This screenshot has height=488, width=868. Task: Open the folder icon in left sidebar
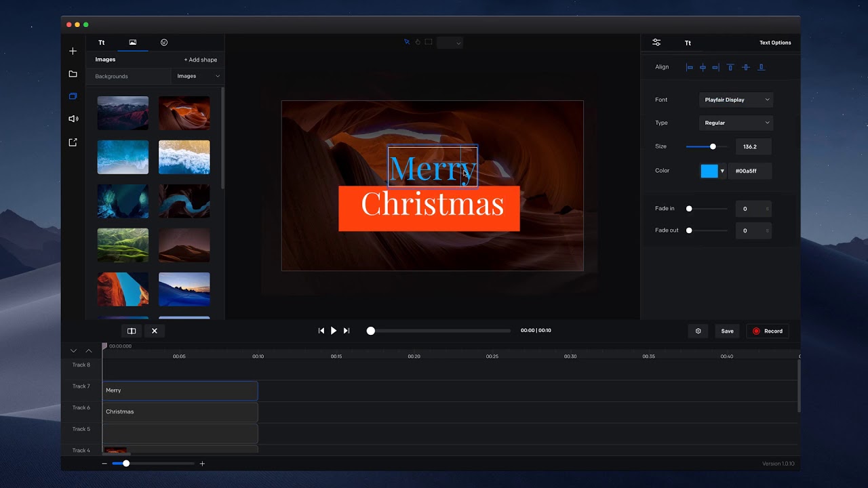(x=73, y=74)
